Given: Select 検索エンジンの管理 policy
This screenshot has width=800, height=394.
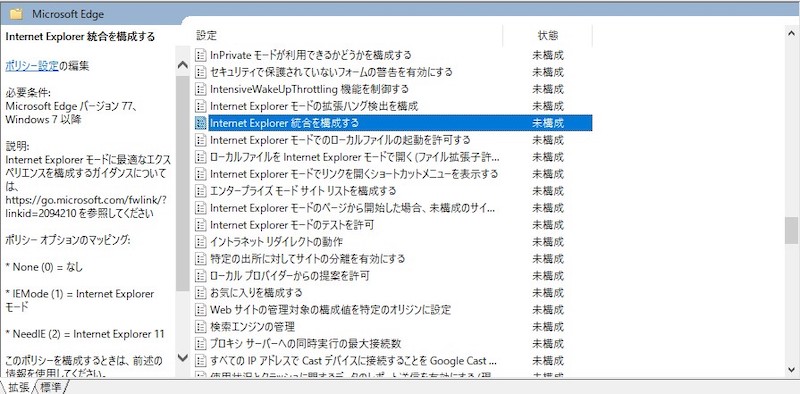Looking at the screenshot, I should tap(252, 326).
